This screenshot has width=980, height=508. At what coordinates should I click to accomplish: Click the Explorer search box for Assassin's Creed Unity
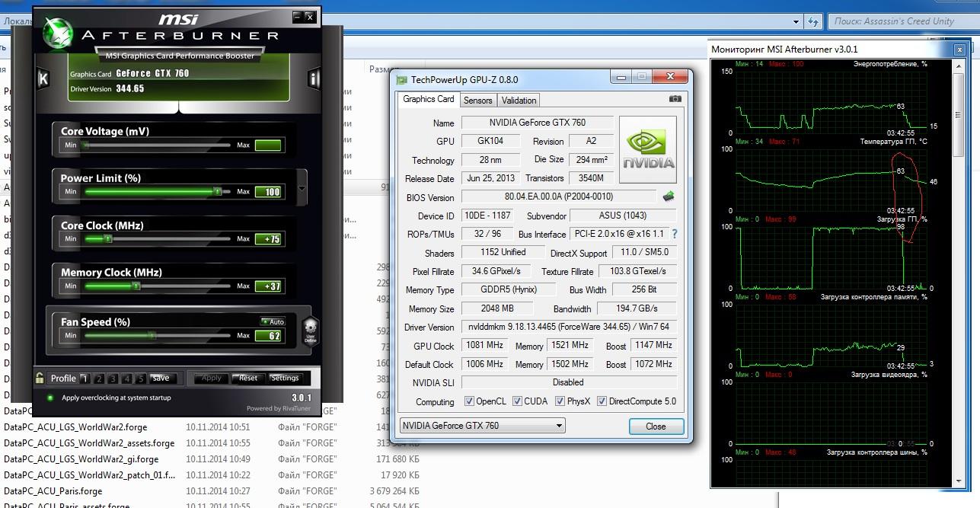pyautogui.click(x=902, y=21)
